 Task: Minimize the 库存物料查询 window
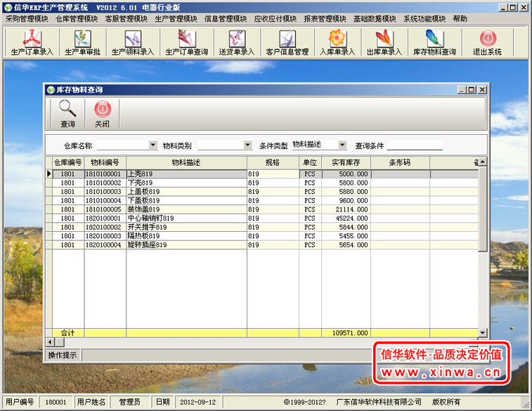pyautogui.click(x=462, y=90)
